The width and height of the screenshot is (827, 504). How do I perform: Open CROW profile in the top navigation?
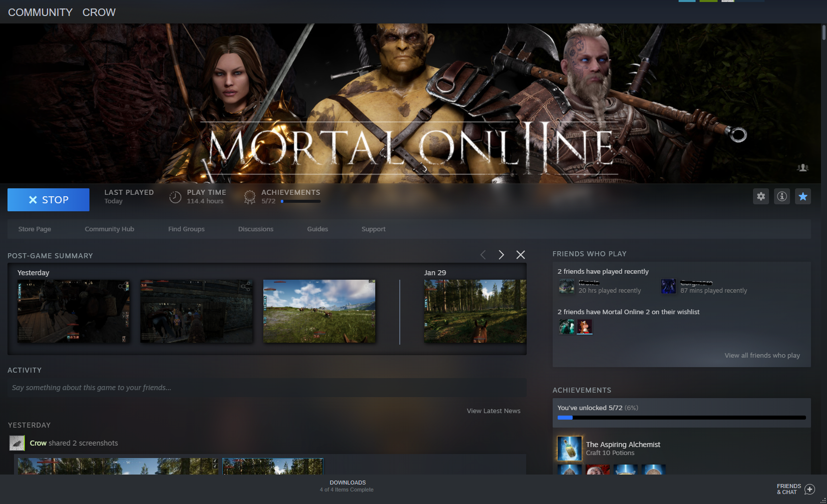coord(99,12)
